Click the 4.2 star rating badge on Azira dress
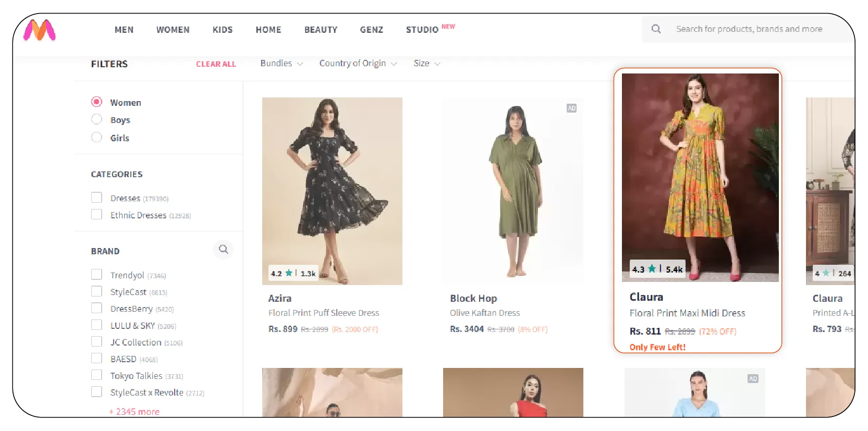Viewport: 868px width, 431px height. point(293,273)
